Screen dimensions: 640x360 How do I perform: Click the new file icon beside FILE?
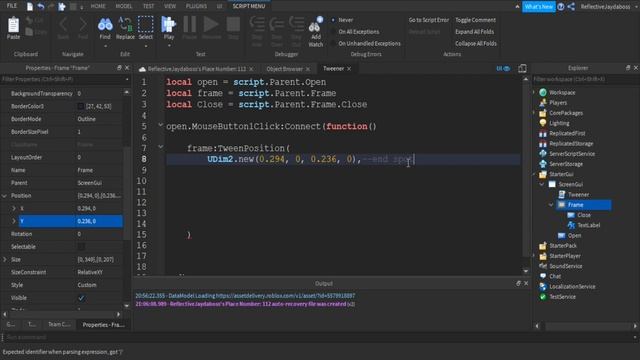(30, 6)
